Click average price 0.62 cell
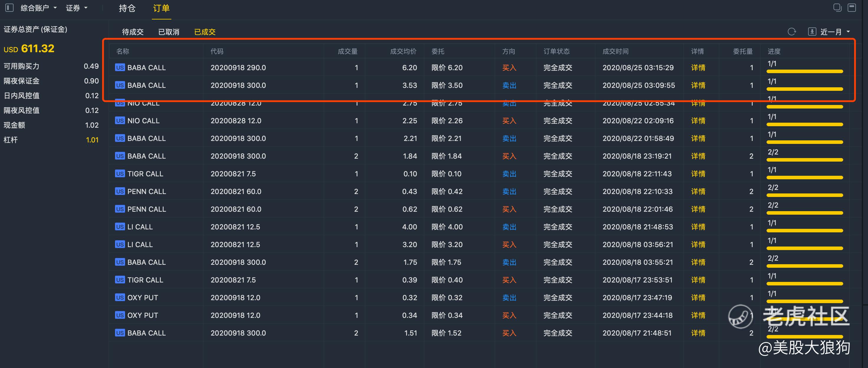The image size is (868, 368). [x=410, y=209]
